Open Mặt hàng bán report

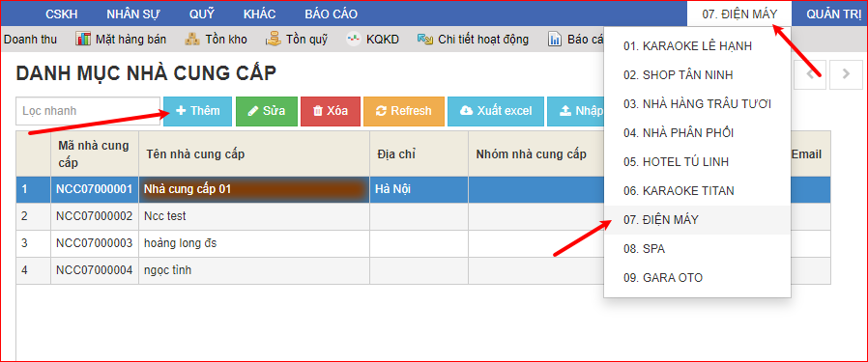130,40
